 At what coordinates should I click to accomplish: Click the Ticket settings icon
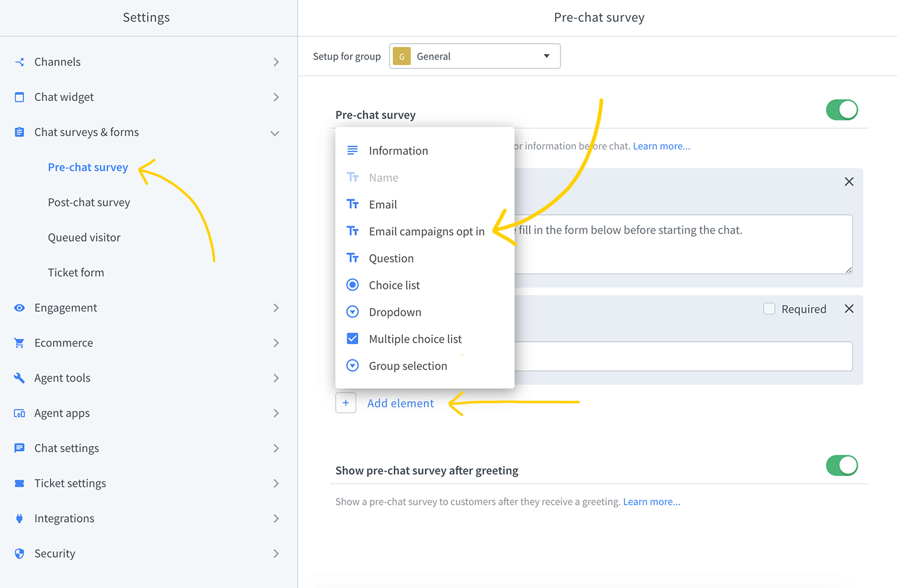[19, 483]
